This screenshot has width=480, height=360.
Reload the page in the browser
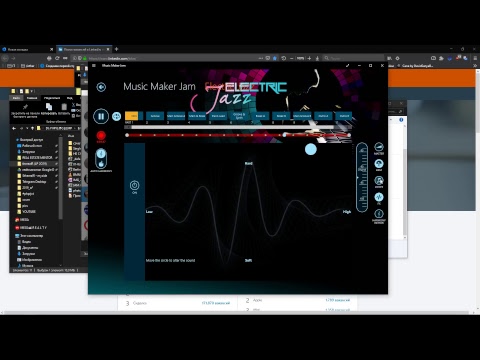(x=57, y=58)
